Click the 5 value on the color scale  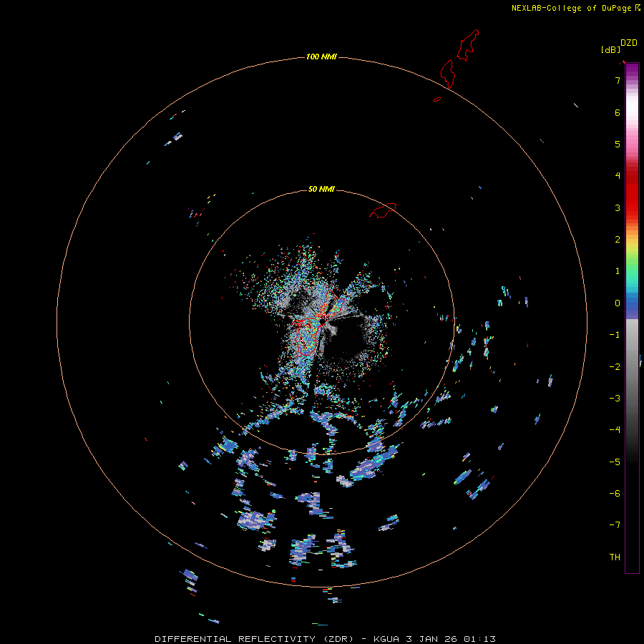tap(618, 144)
